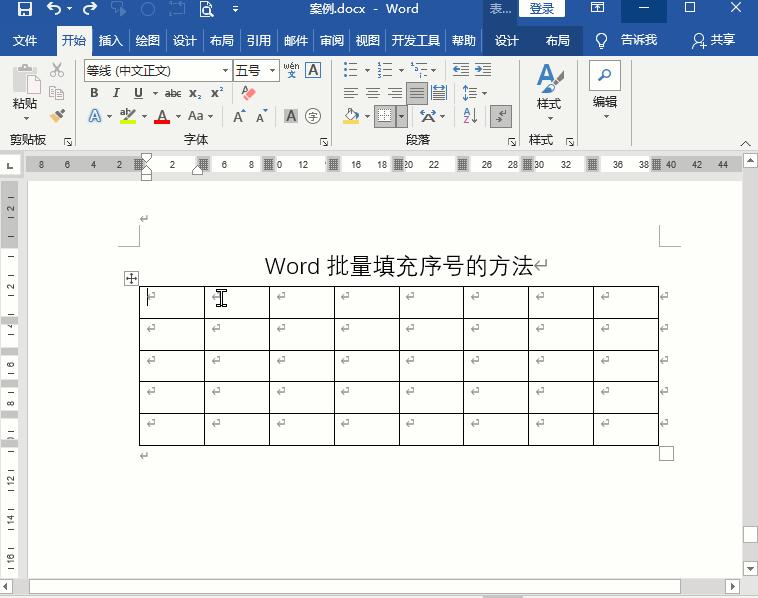Viewport: 758px width, 598px height.
Task: Undo the last action
Action: tap(54, 9)
